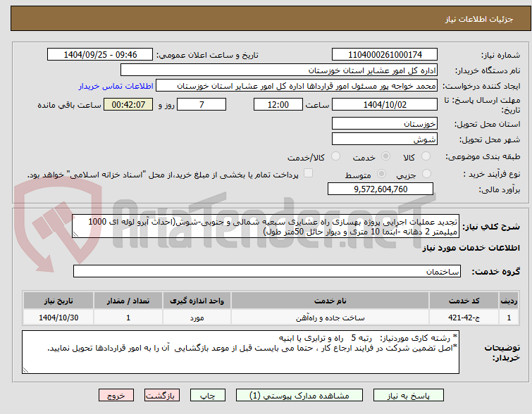
Task: Click the نام خدمت column header
Action: click(330, 301)
